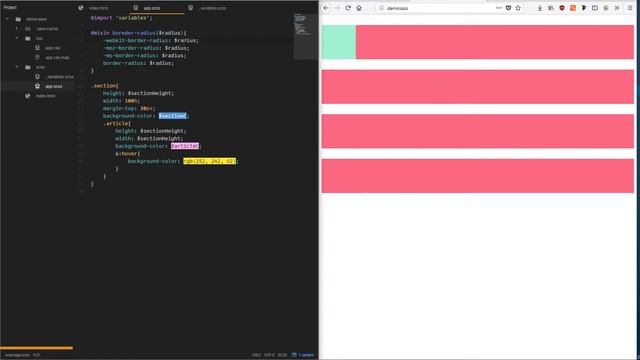Click the red shield extension icon
This screenshot has width=640, height=360.
[562, 8]
